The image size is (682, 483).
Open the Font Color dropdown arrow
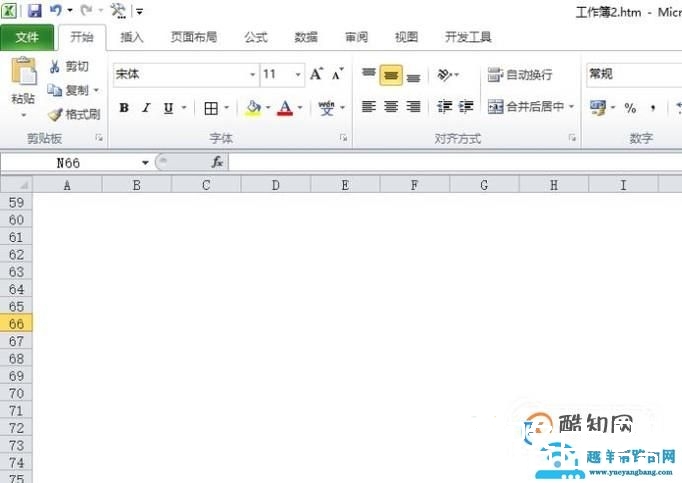click(300, 107)
